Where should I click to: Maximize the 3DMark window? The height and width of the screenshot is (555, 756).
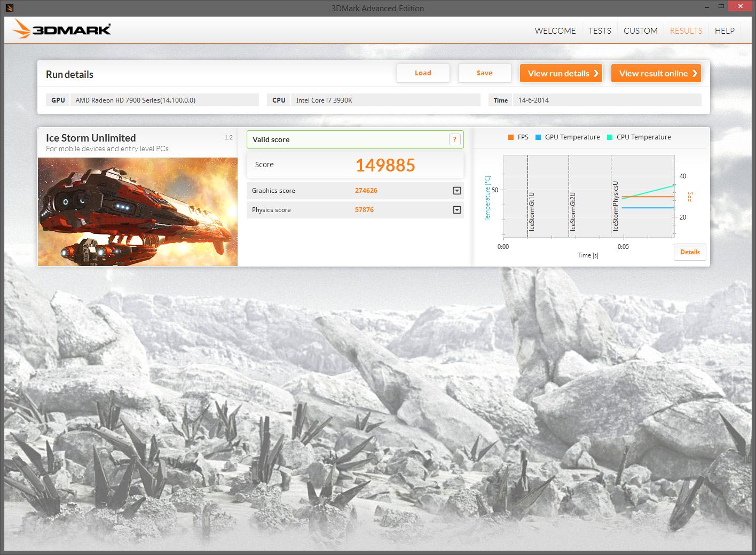pyautogui.click(x=721, y=6)
